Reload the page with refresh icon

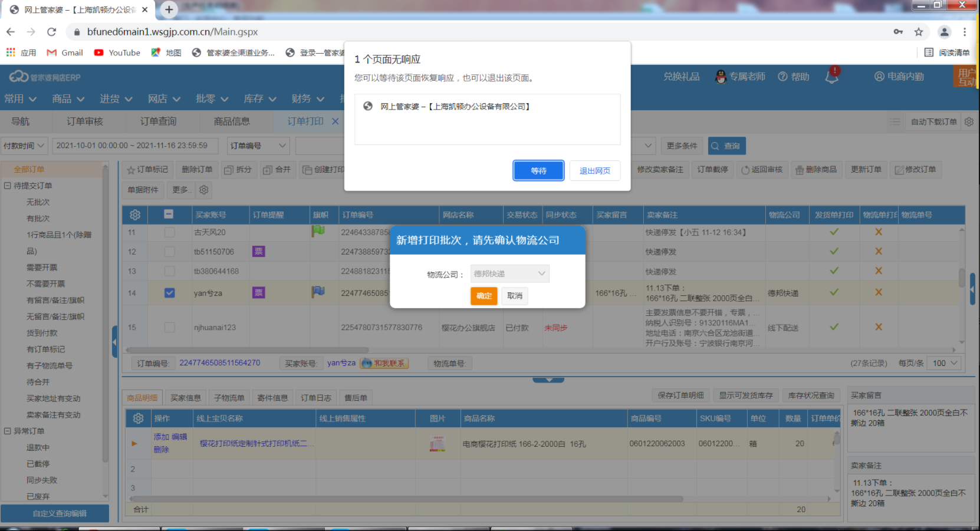[52, 32]
